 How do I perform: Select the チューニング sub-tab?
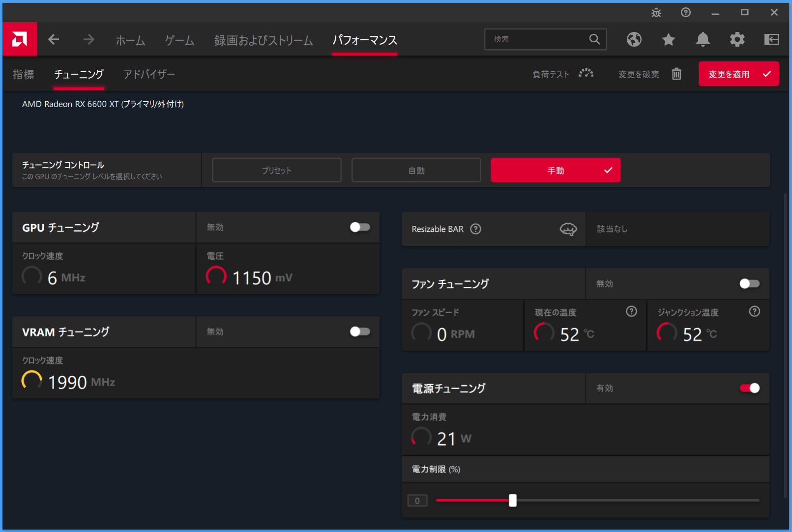pyautogui.click(x=79, y=74)
